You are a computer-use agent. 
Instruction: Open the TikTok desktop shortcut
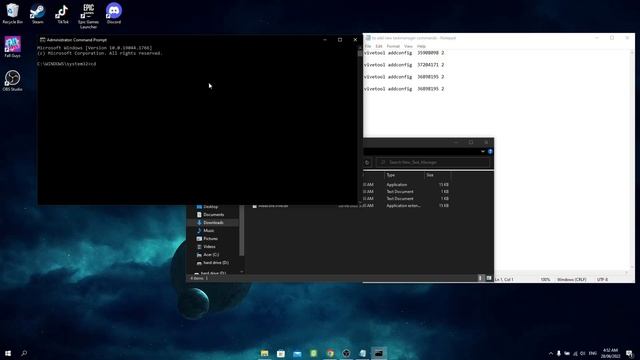coord(62,13)
